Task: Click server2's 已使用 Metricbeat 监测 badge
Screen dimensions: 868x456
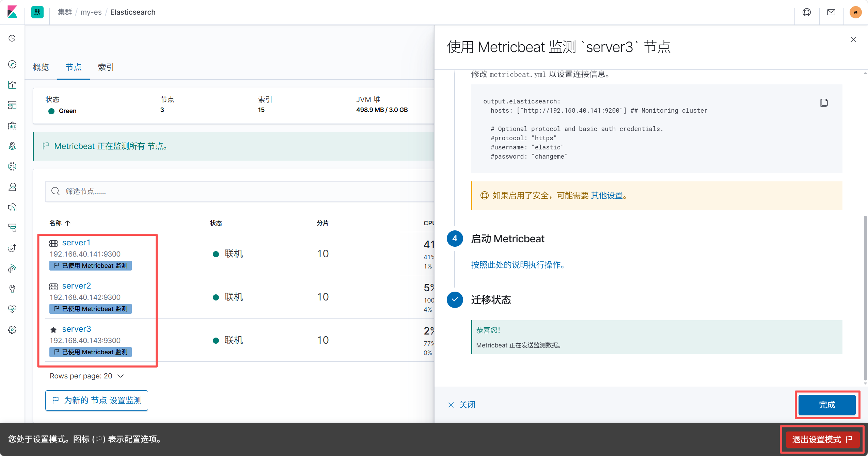Action: coord(91,309)
